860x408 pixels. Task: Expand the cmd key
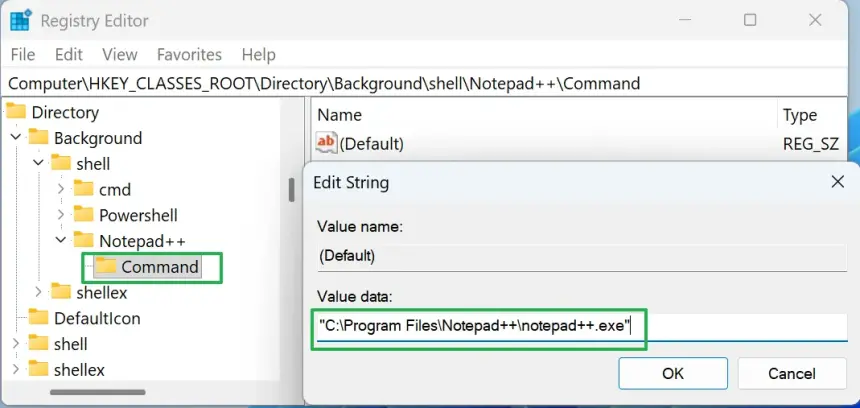point(61,189)
